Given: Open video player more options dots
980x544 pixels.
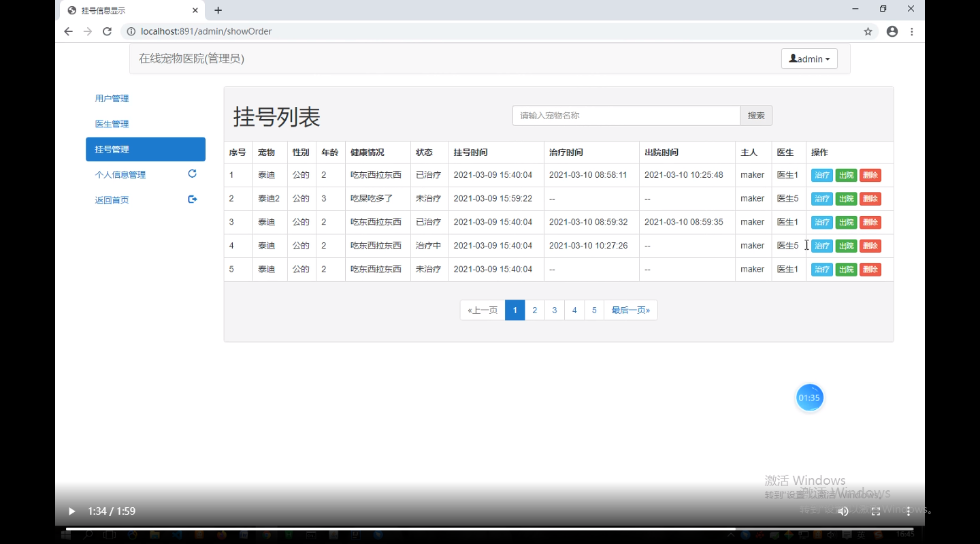Looking at the screenshot, I should [x=909, y=511].
